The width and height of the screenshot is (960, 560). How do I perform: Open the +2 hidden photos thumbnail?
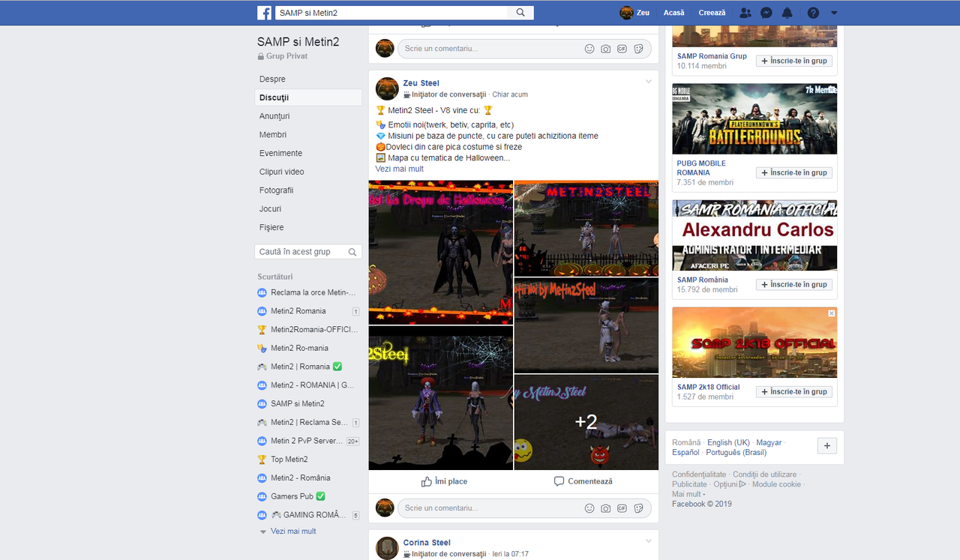[x=586, y=422]
